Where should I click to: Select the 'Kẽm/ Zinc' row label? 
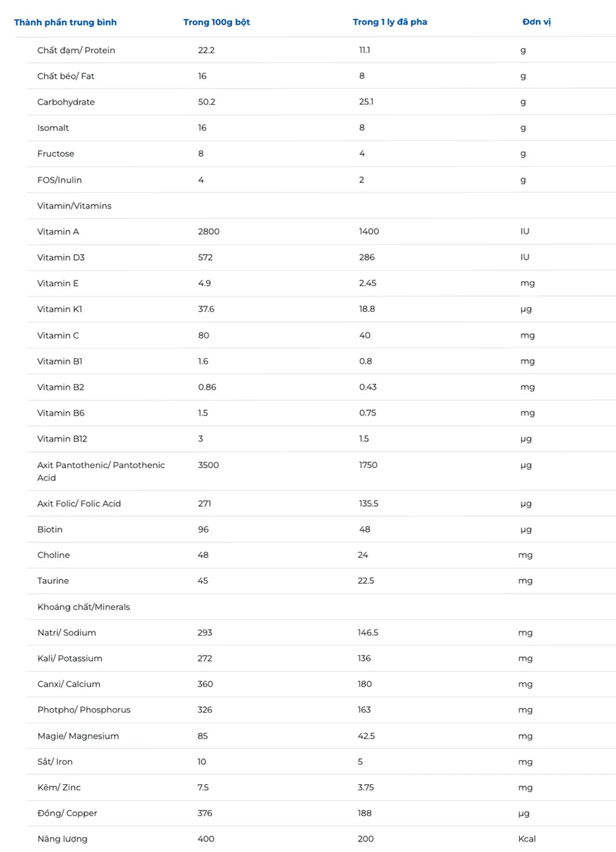[59, 788]
